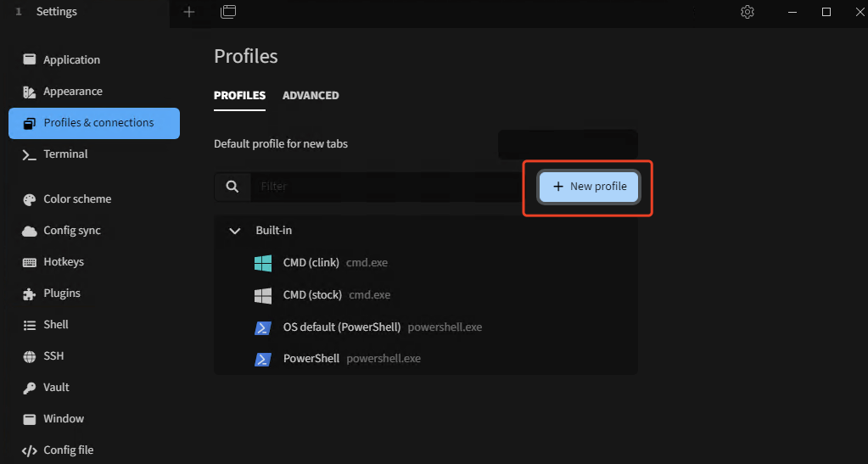Click the Plugins puzzle icon
The width and height of the screenshot is (868, 464).
(x=30, y=294)
